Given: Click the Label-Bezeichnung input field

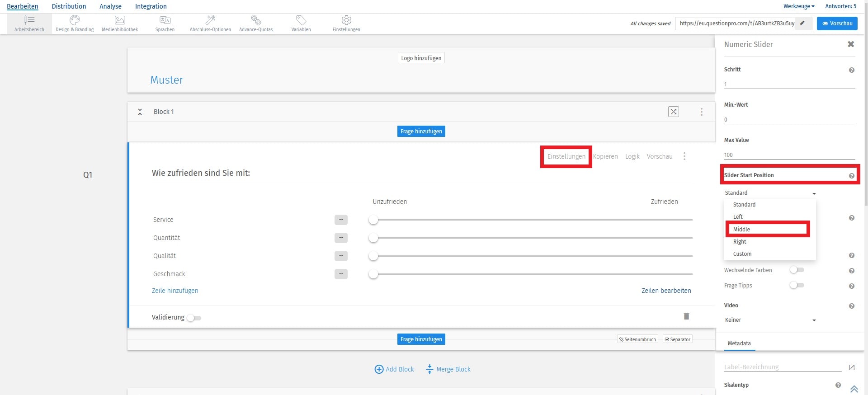Looking at the screenshot, I should pyautogui.click(x=783, y=367).
